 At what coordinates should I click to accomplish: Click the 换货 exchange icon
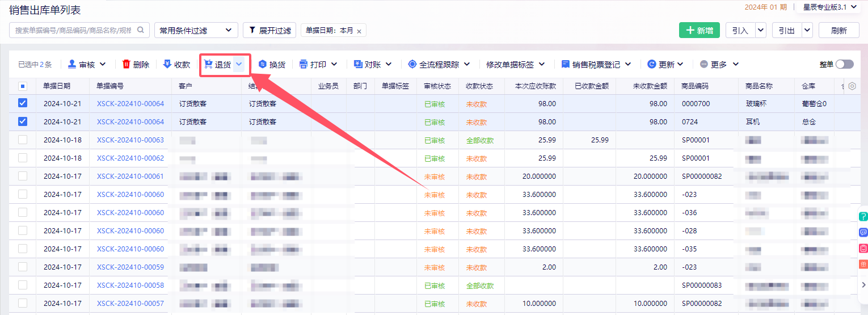pyautogui.click(x=263, y=64)
